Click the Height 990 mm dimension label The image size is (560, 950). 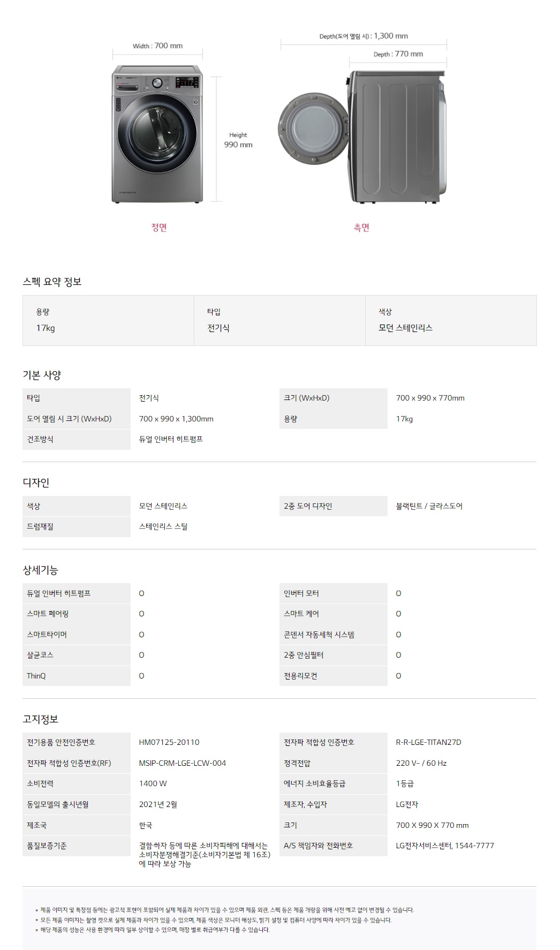(x=238, y=140)
